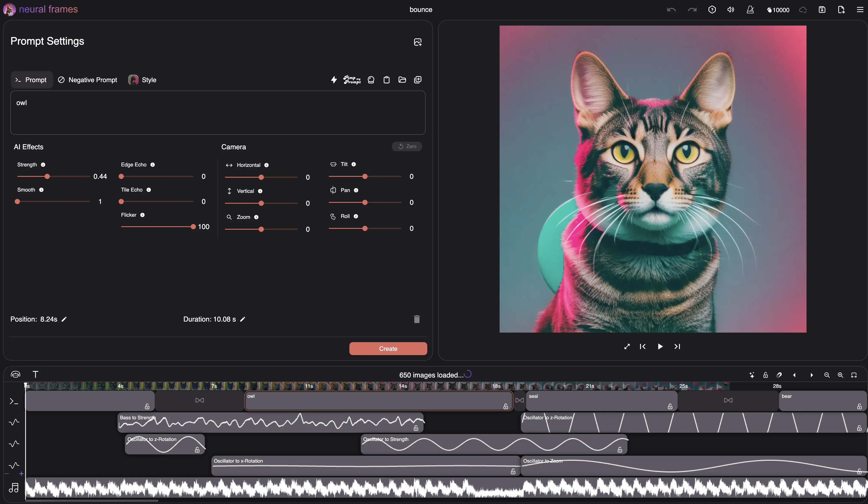The image size is (868, 504).
Task: Duplicate the prompt using the copy-plus icon
Action: (x=418, y=80)
